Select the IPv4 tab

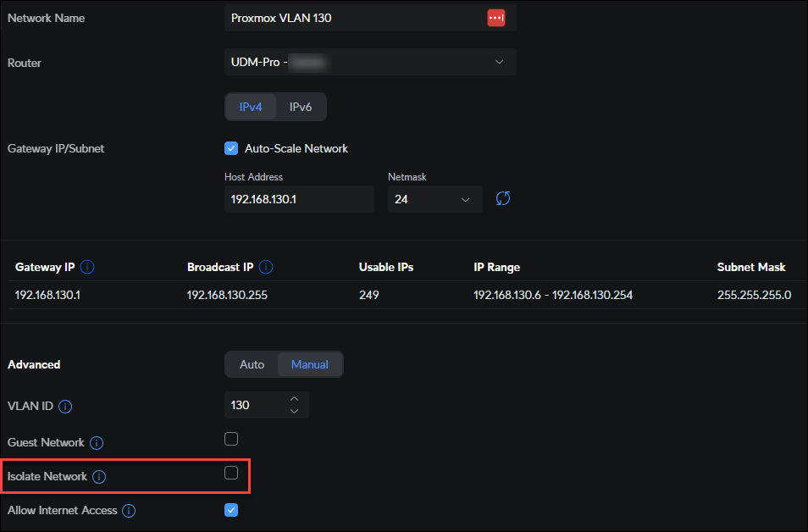click(251, 107)
